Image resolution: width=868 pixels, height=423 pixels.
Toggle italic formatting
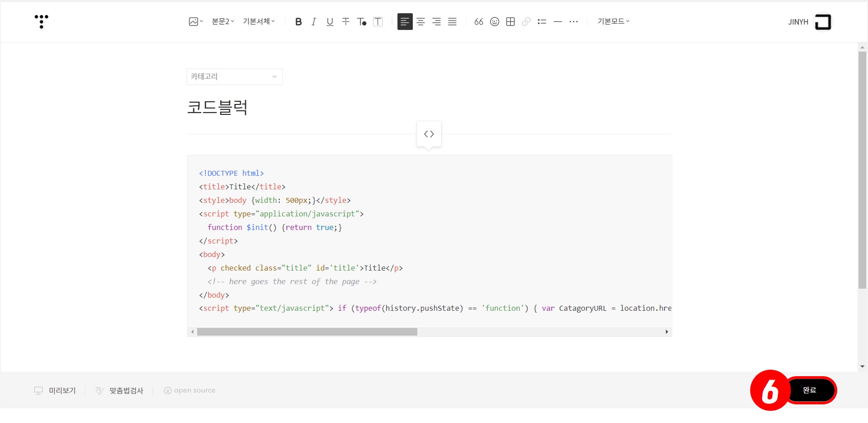click(x=314, y=22)
